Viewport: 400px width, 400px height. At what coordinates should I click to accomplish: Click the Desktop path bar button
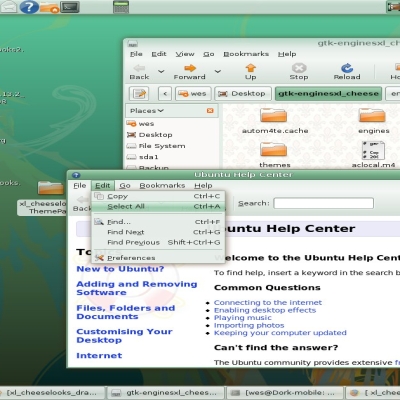(242, 94)
